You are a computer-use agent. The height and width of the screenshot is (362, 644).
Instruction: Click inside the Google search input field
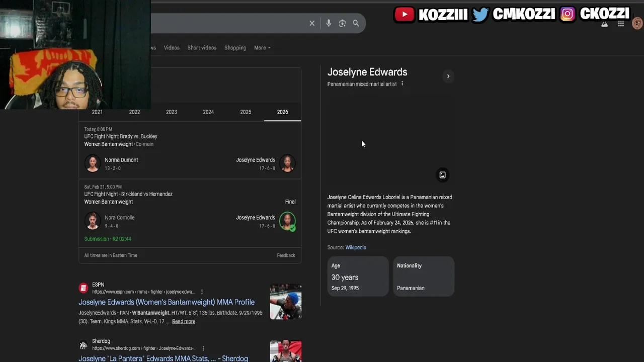tap(226, 23)
